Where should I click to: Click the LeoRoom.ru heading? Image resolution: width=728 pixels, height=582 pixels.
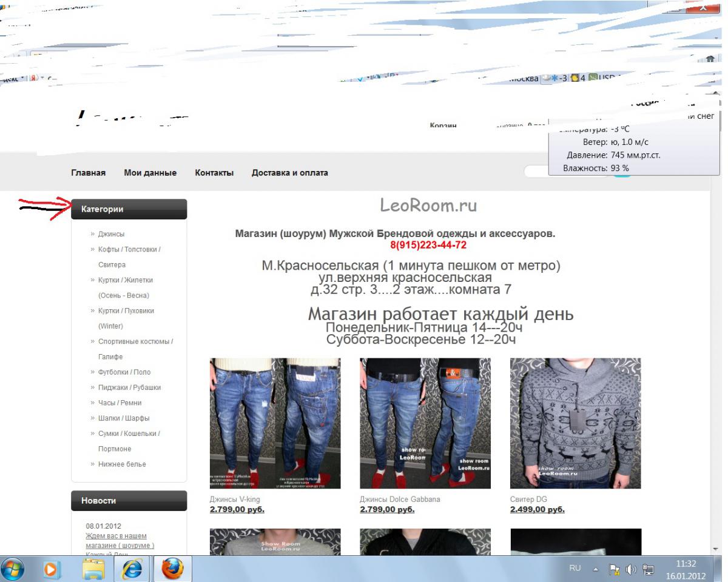coord(429,206)
